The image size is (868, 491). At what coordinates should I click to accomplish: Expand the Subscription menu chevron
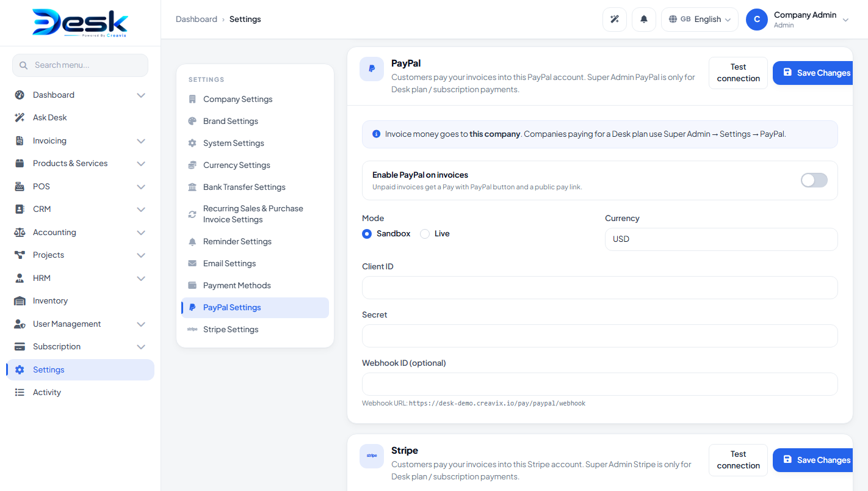[141, 347]
